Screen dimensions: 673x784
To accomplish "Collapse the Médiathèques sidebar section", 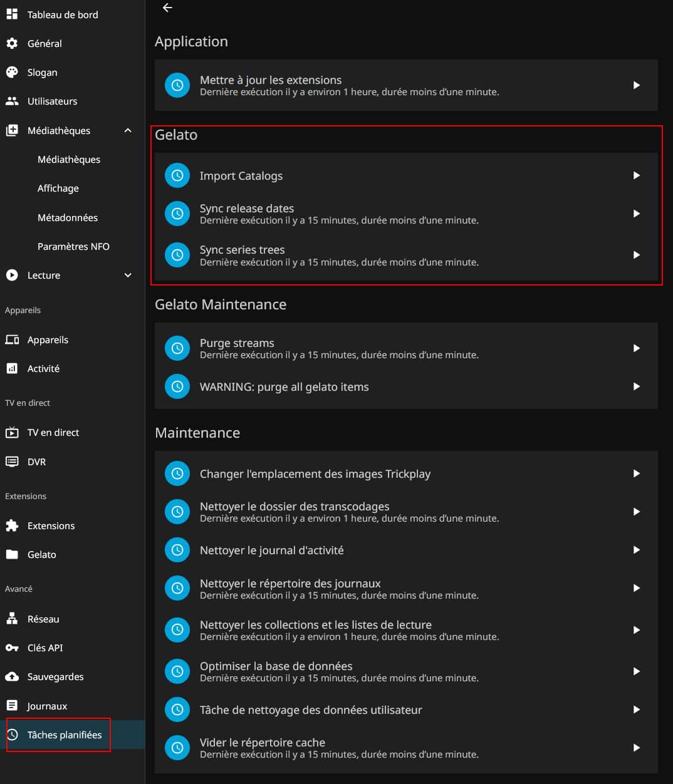I will (x=128, y=130).
